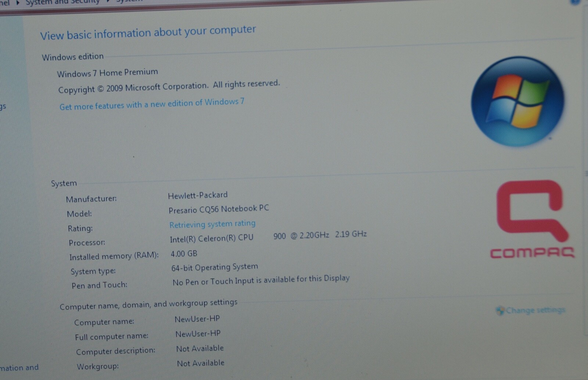Click the 'Retrieving system rating' link
The image size is (588, 380).
pos(212,224)
